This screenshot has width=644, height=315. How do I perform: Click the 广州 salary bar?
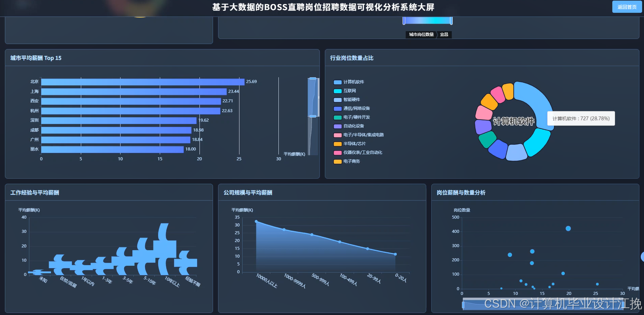click(x=116, y=140)
